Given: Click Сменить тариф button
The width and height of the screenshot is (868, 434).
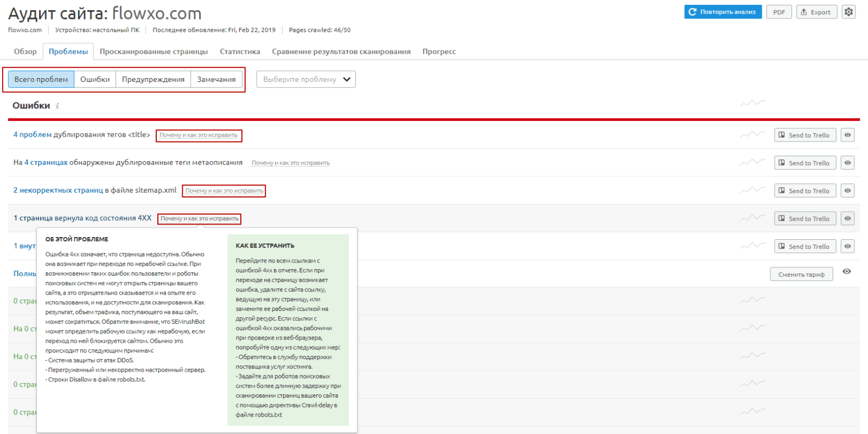Looking at the screenshot, I should pyautogui.click(x=801, y=274).
